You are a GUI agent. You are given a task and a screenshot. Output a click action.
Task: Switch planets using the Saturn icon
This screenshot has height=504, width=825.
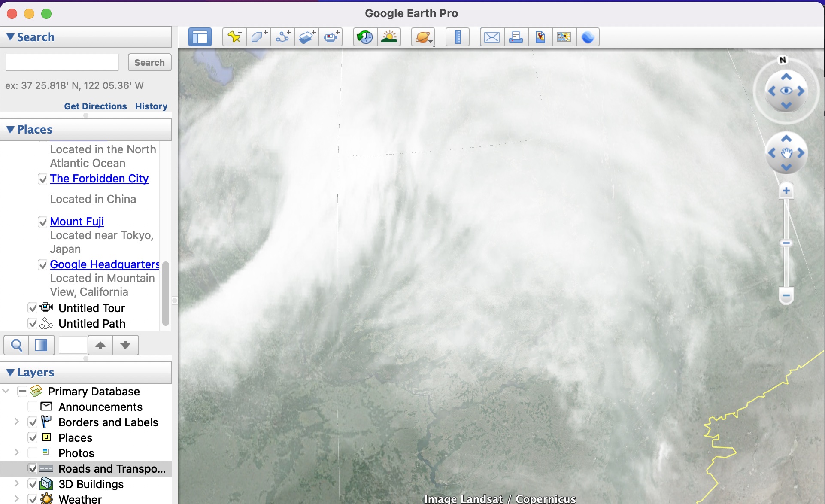[x=423, y=37]
